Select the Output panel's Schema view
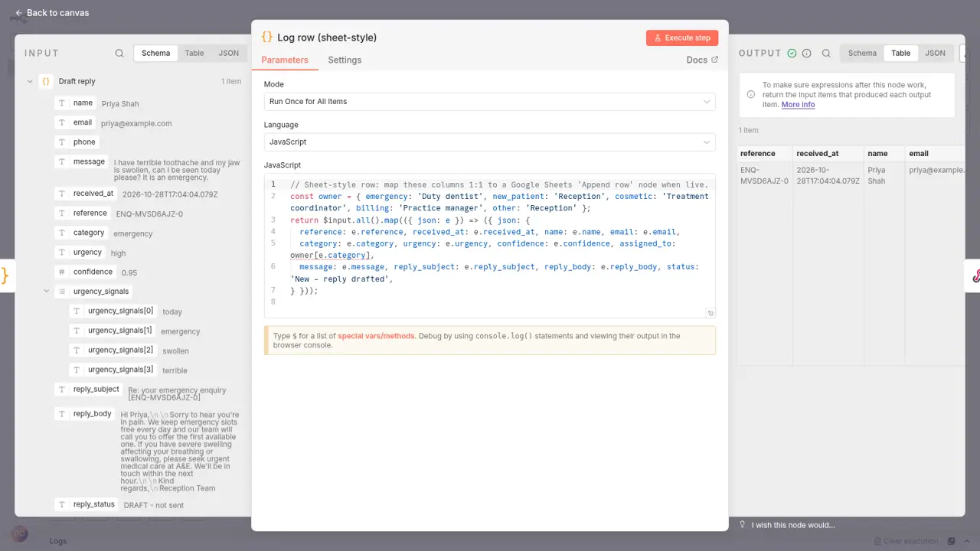Image resolution: width=980 pixels, height=551 pixels. click(862, 54)
